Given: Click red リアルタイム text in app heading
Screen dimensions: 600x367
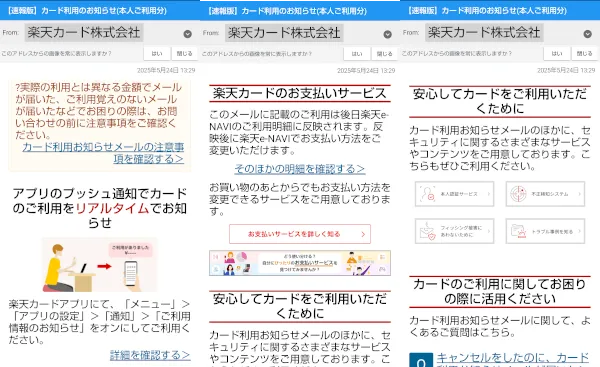Looking at the screenshot, I should click(112, 208).
